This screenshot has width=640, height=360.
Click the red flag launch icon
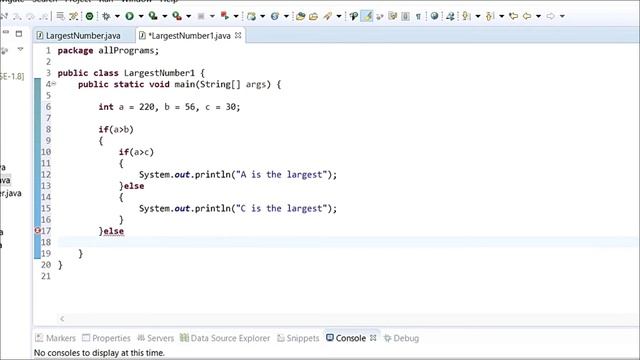tap(224, 16)
